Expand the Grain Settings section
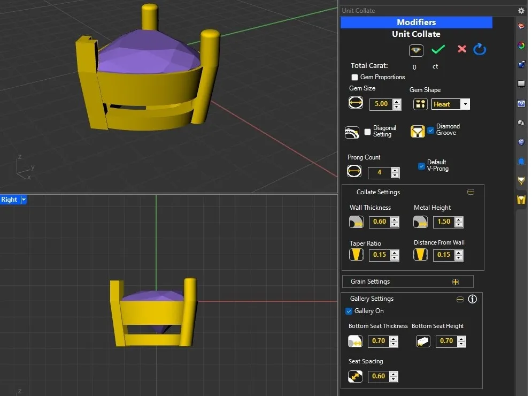This screenshot has width=532, height=396. pyautogui.click(x=456, y=282)
